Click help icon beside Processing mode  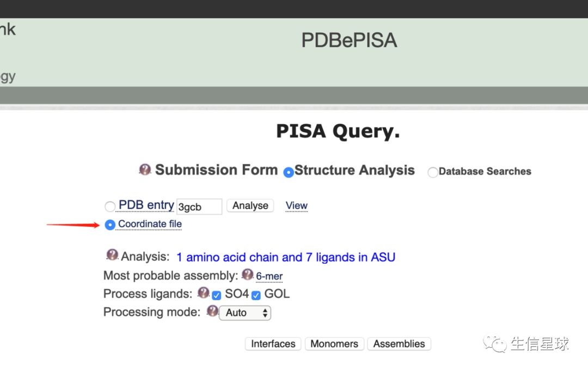tap(212, 311)
